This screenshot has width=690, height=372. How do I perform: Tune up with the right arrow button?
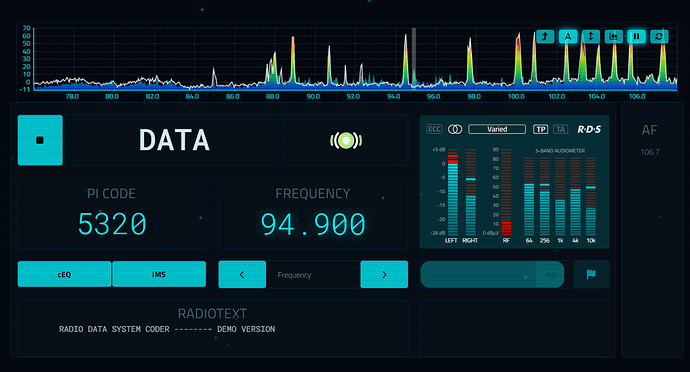pyautogui.click(x=384, y=274)
